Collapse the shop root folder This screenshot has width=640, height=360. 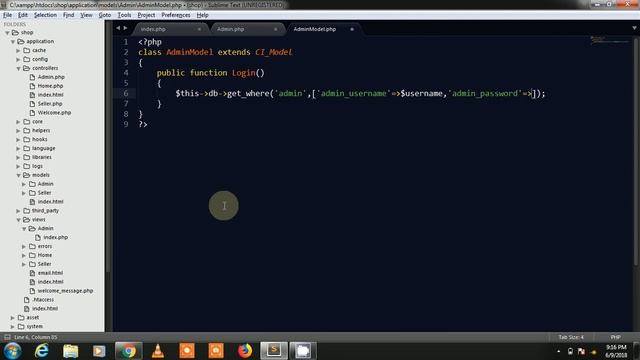7,33
